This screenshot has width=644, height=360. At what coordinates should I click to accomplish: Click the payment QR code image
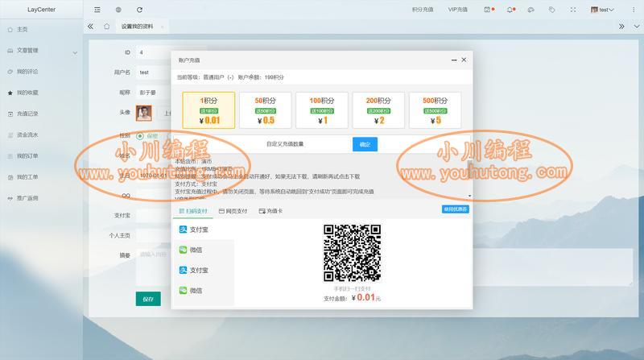point(352,253)
